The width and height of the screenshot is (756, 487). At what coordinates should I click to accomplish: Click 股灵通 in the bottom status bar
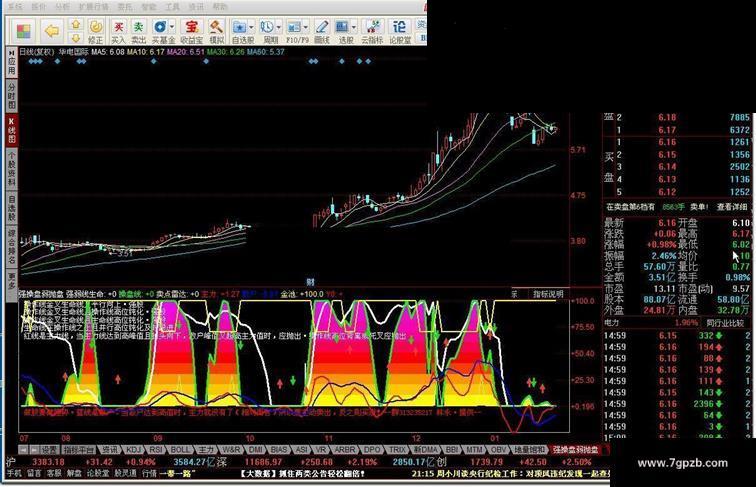click(x=125, y=473)
